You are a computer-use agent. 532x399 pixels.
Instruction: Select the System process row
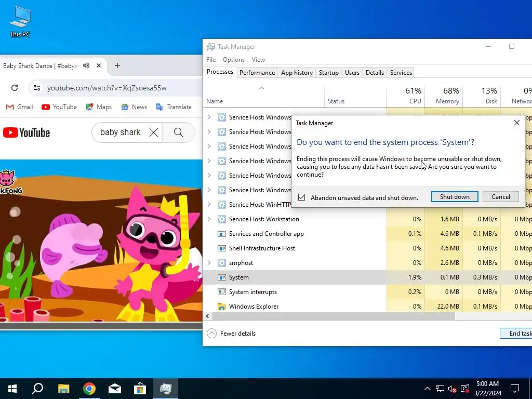pos(367,277)
